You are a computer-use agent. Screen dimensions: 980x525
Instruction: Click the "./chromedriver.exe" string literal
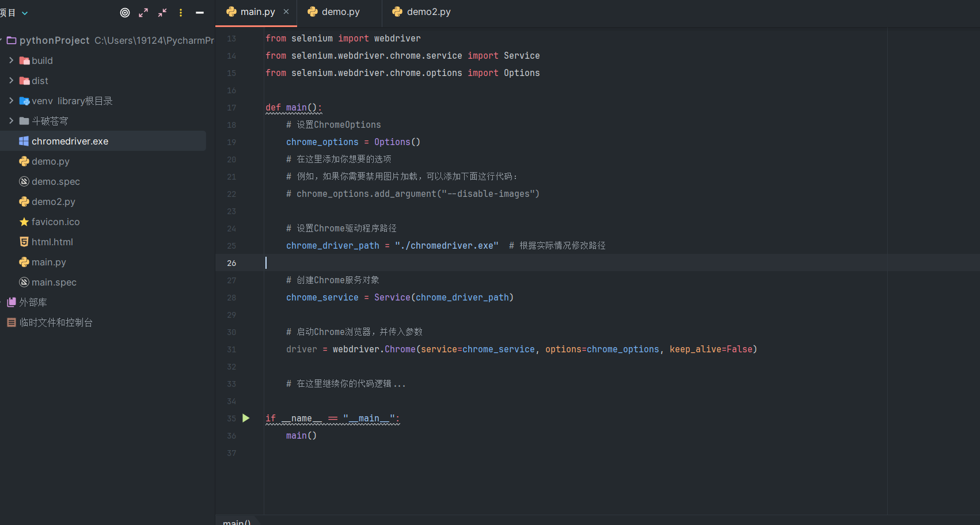click(x=447, y=246)
